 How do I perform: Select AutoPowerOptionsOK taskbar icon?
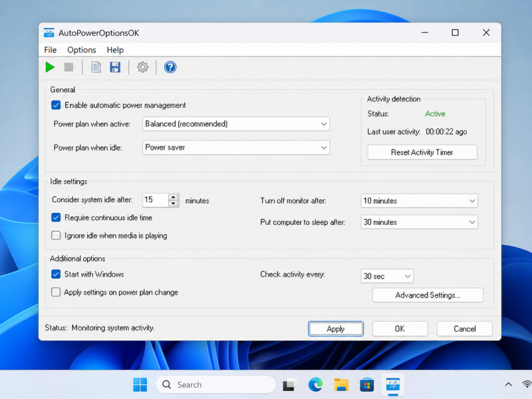393,385
